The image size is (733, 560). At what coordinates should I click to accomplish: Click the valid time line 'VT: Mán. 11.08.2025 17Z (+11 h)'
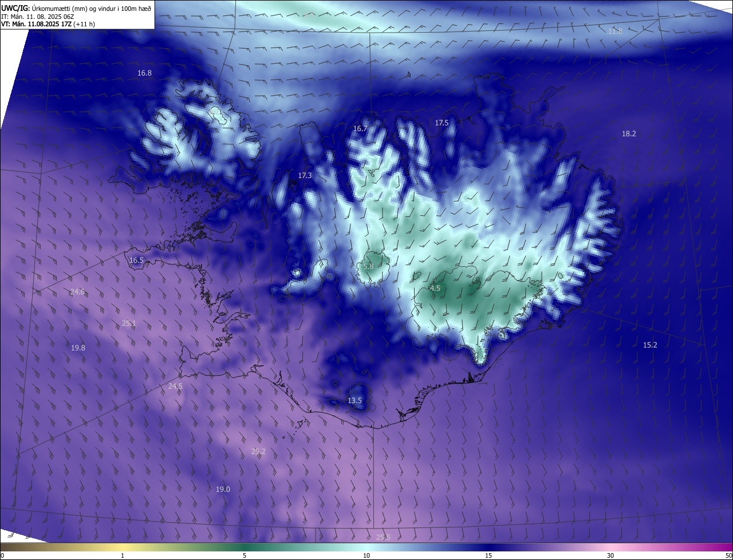(x=48, y=24)
